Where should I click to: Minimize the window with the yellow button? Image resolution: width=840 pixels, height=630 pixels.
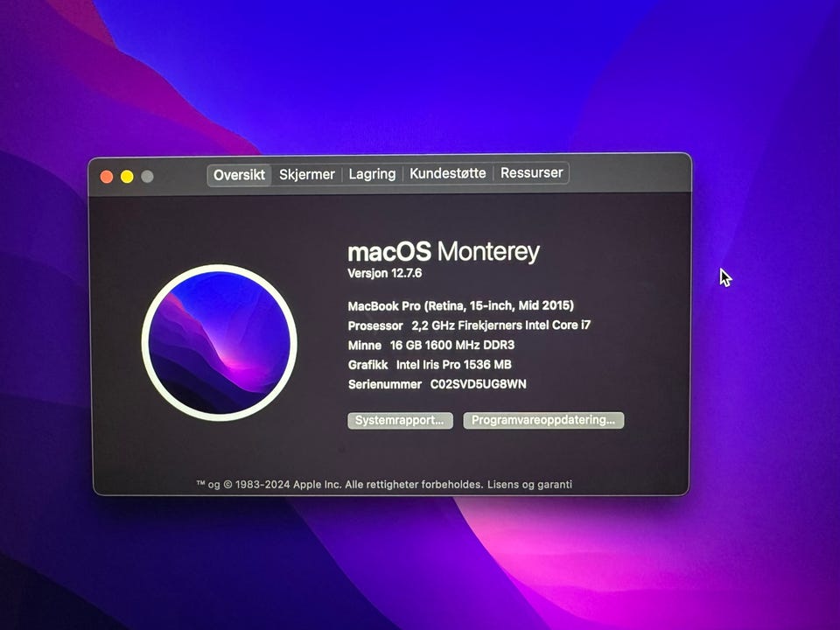[127, 177]
